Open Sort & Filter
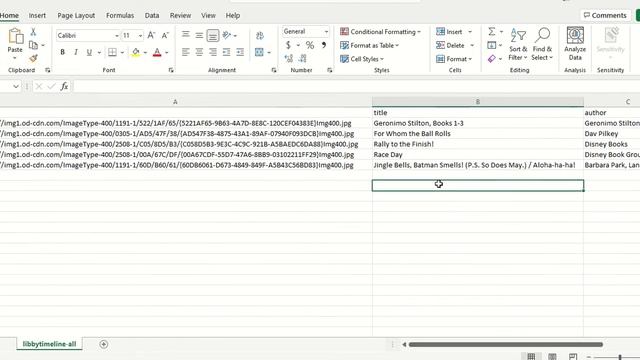The image size is (640, 360). [x=518, y=44]
